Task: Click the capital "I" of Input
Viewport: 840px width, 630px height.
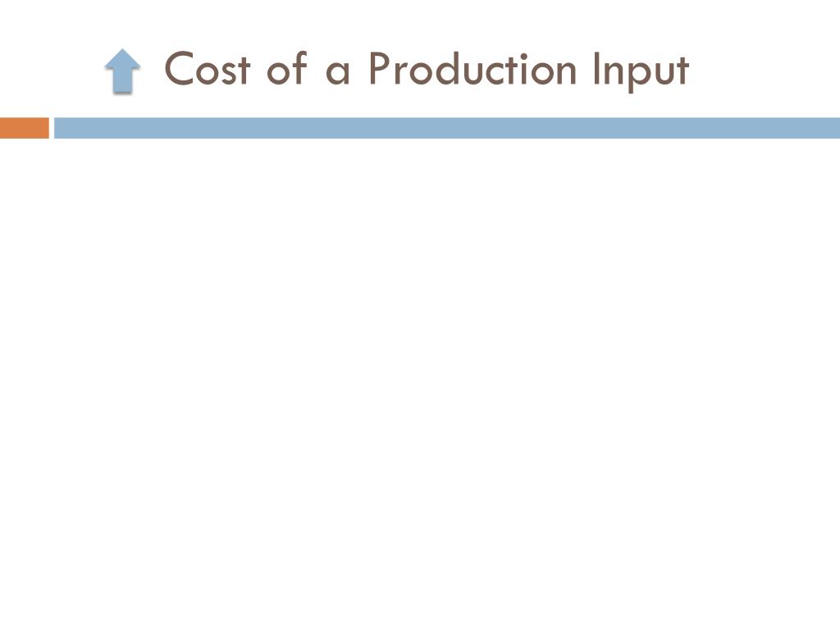Action: click(x=597, y=69)
